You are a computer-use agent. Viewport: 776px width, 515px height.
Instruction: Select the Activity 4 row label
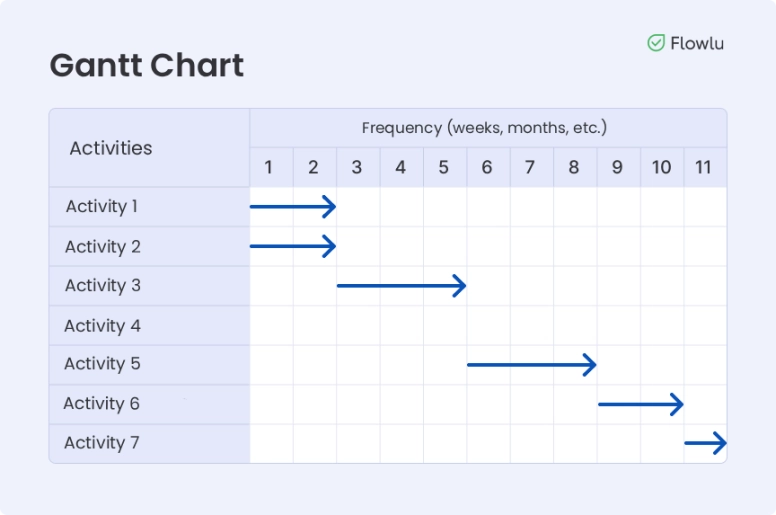pos(103,326)
